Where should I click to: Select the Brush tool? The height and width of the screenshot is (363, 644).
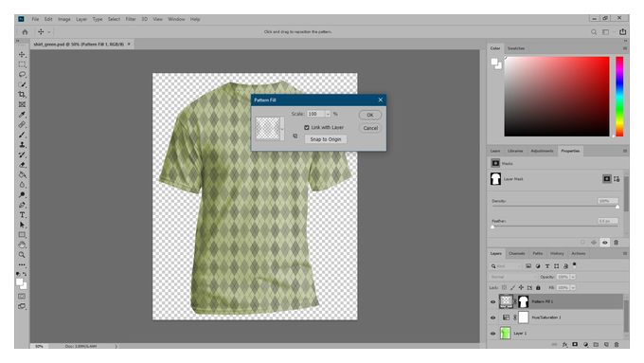click(22, 135)
